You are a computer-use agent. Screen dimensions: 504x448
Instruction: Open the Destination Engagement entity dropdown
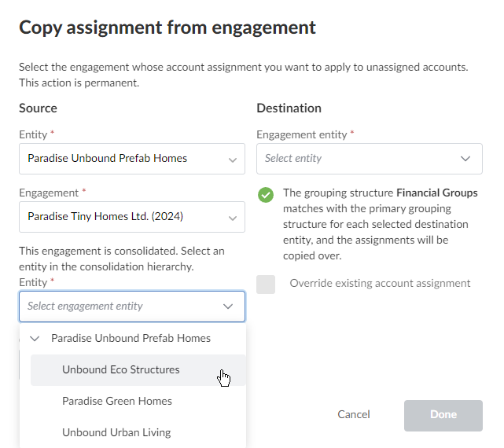point(362,159)
